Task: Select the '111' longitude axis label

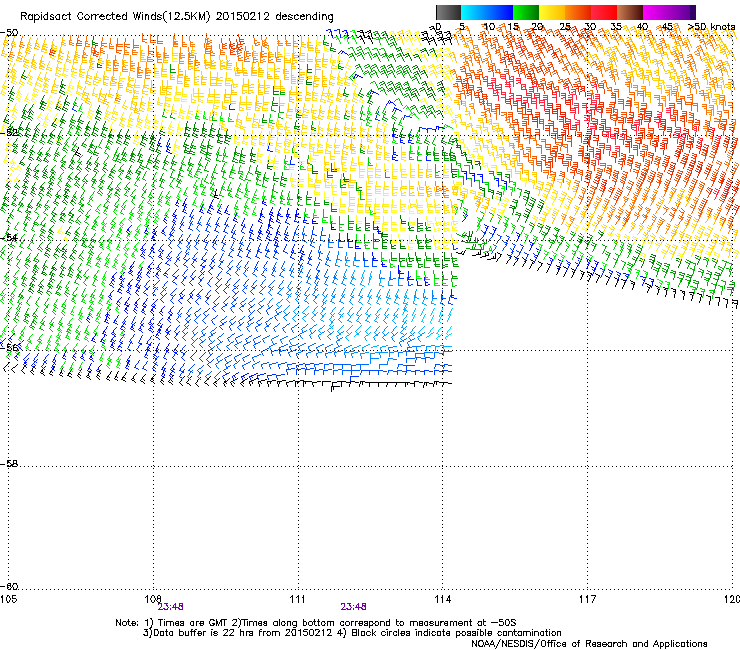Action: pyautogui.click(x=297, y=599)
